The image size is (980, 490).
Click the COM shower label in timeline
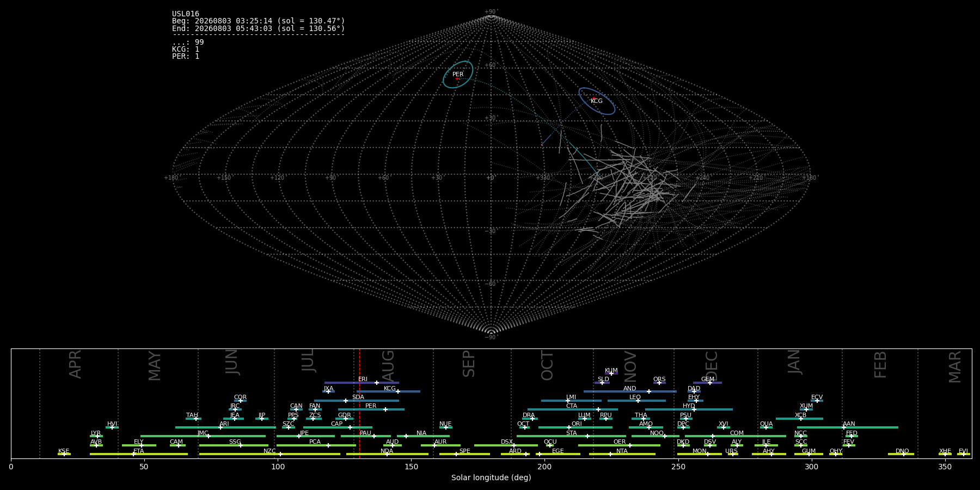(x=737, y=433)
